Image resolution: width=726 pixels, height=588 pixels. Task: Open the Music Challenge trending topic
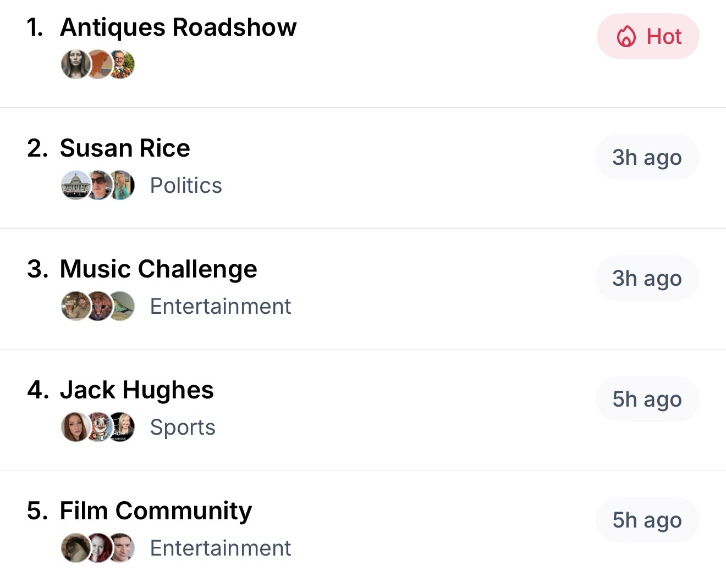pos(158,269)
